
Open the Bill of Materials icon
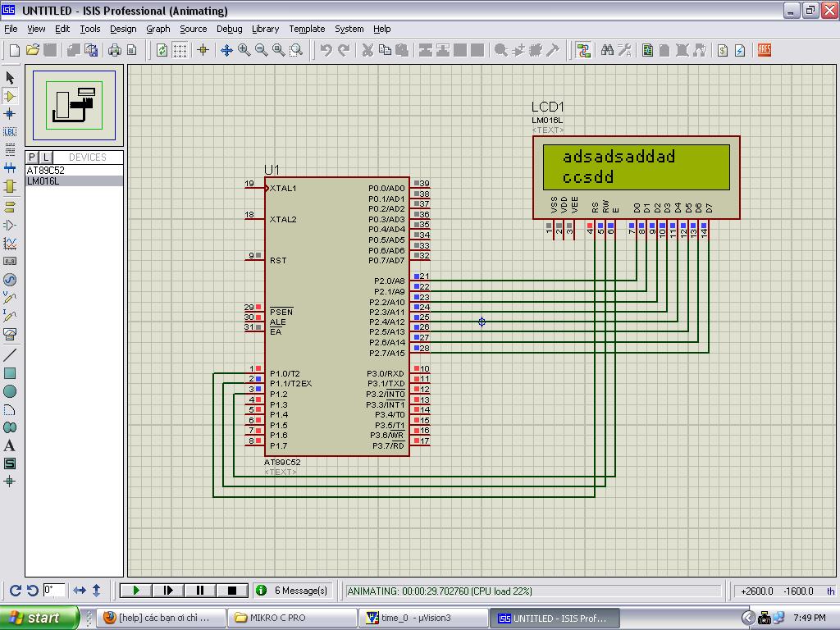click(723, 50)
